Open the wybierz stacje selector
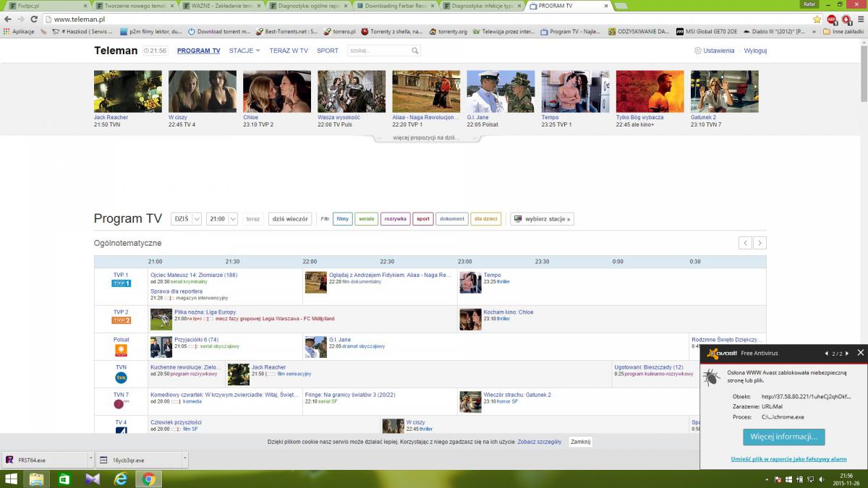Image resolution: width=868 pixels, height=488 pixels. pos(542,218)
